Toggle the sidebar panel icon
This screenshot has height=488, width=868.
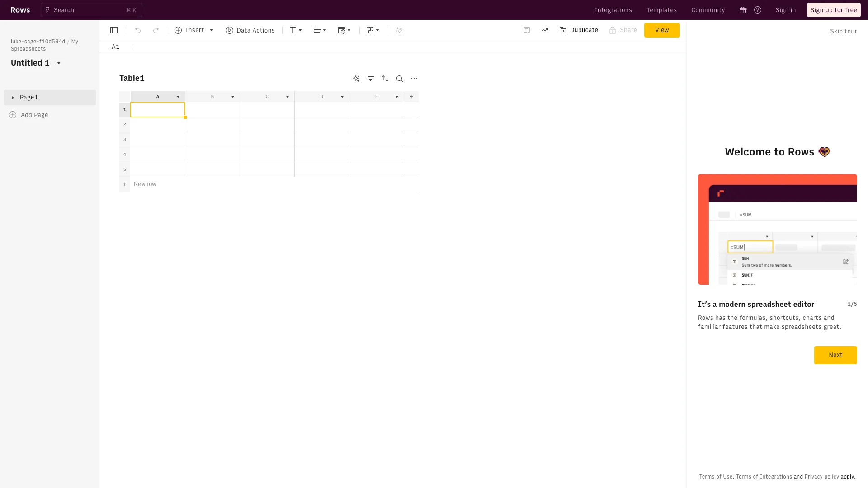pos(114,30)
